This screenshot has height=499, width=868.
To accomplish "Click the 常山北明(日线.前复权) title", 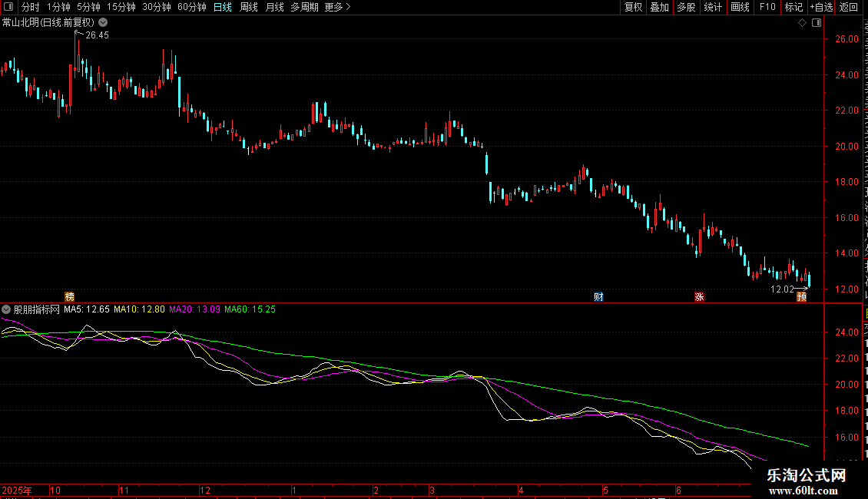I will [x=48, y=23].
